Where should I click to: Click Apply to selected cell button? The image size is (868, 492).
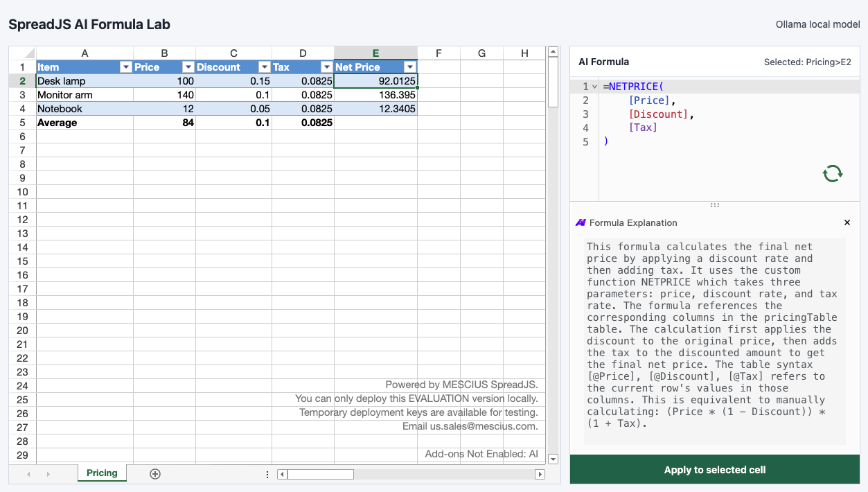[715, 470]
